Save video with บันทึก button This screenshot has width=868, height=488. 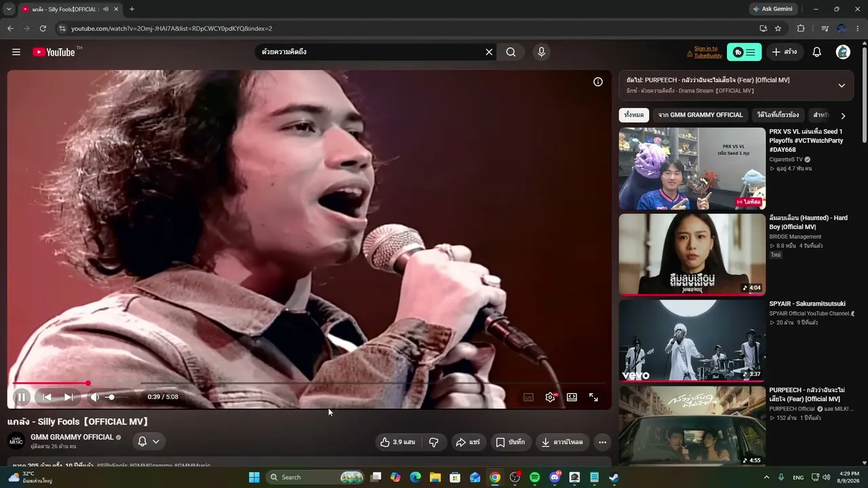510,442
